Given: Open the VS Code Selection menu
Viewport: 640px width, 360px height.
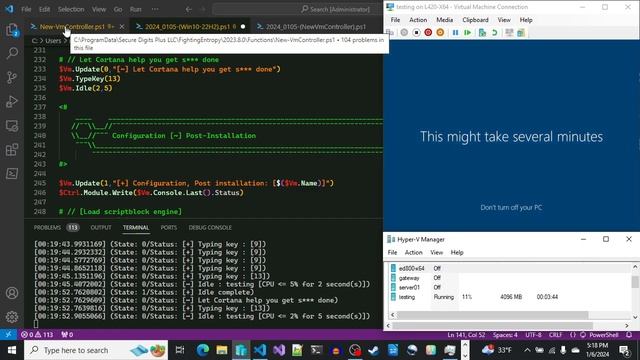Looking at the screenshot, I should (71, 9).
